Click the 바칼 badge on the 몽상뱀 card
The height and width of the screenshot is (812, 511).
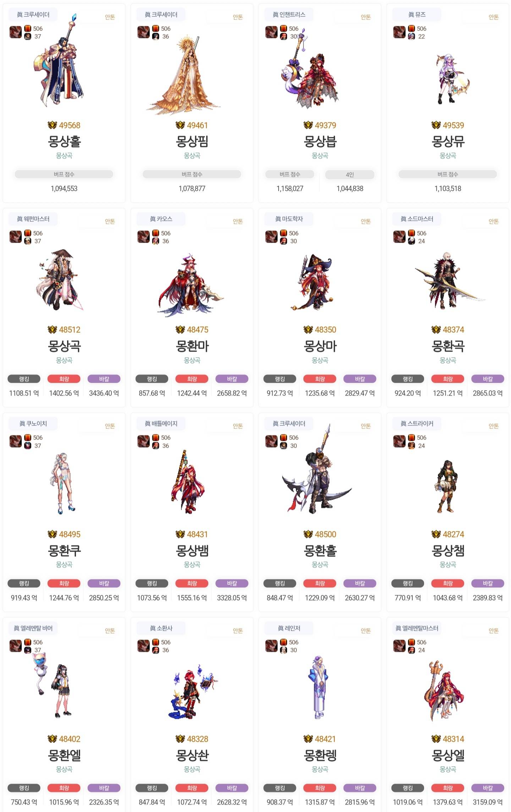tap(232, 583)
